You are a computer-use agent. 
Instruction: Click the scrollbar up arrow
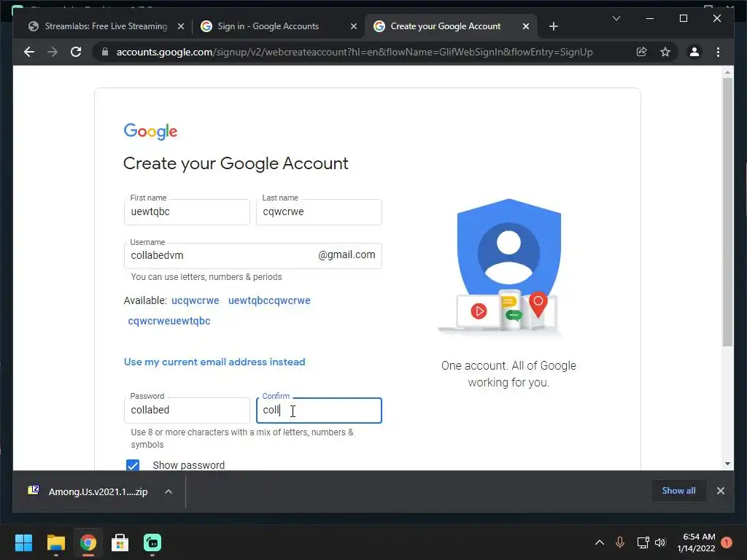point(727,72)
